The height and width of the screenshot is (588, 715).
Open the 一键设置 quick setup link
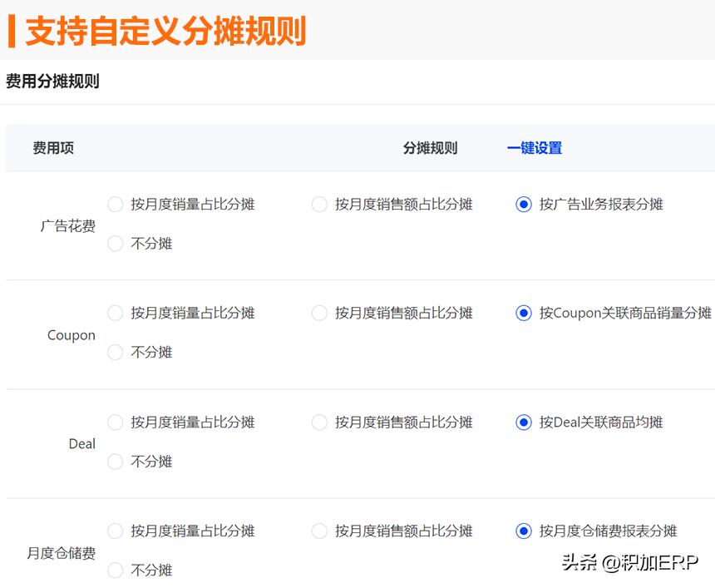click(x=535, y=147)
